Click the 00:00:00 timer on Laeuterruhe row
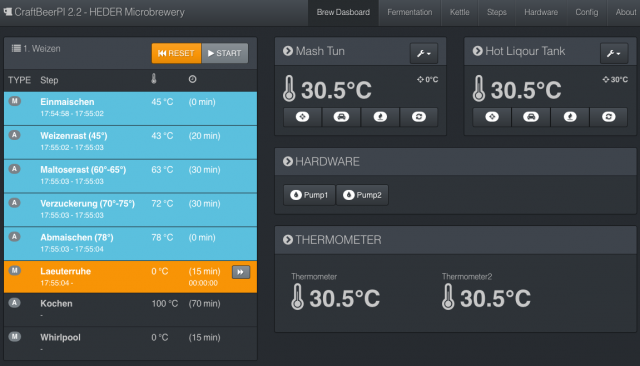 [x=203, y=283]
